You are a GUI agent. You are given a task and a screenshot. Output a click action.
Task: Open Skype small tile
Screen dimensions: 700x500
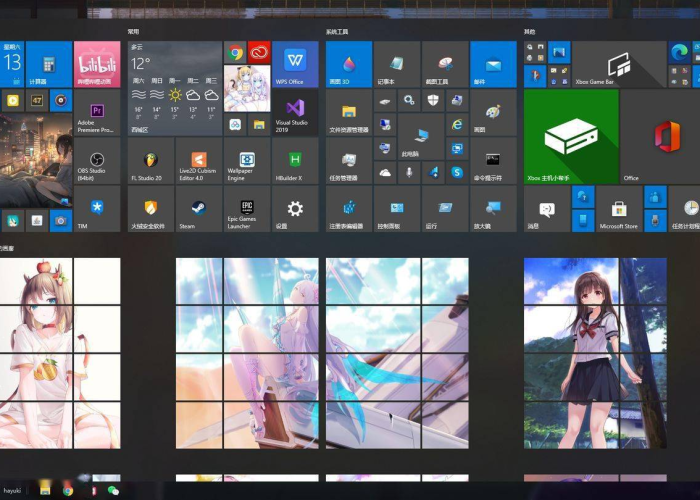(x=457, y=173)
